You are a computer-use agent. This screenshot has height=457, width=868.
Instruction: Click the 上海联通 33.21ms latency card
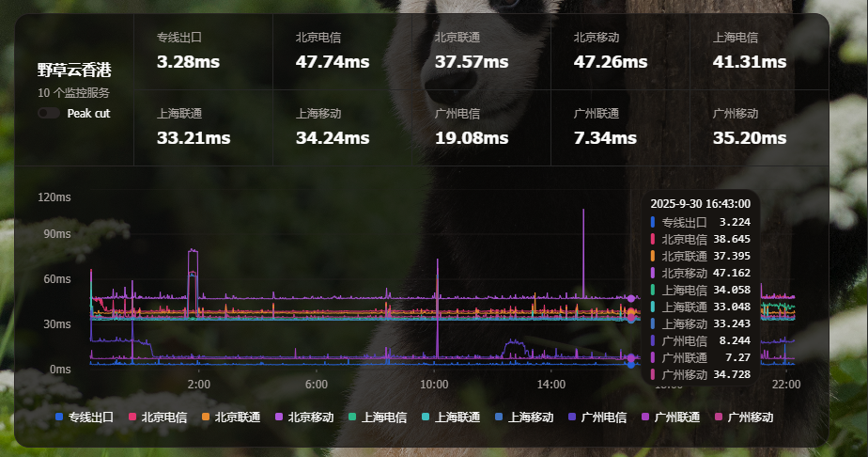pos(203,127)
